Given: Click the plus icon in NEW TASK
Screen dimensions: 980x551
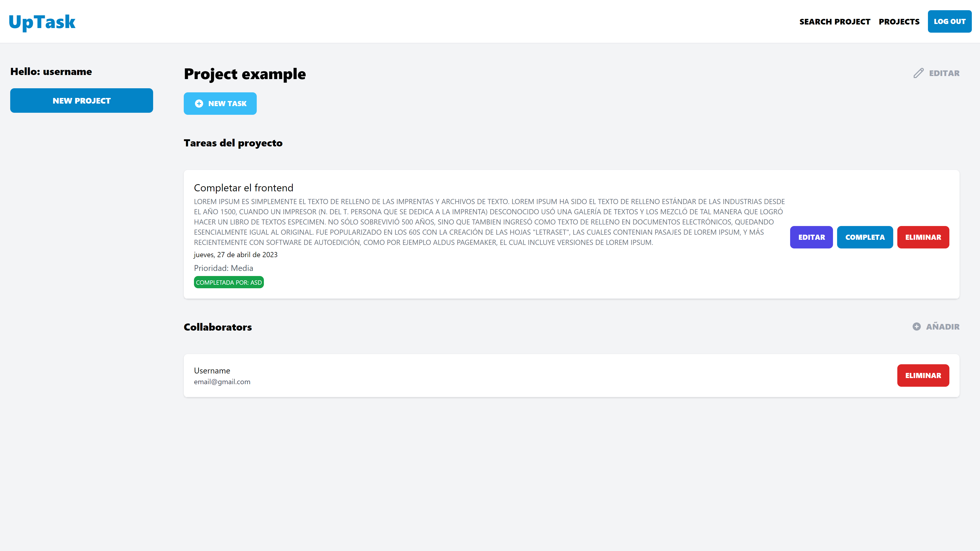Looking at the screenshot, I should tap(199, 103).
